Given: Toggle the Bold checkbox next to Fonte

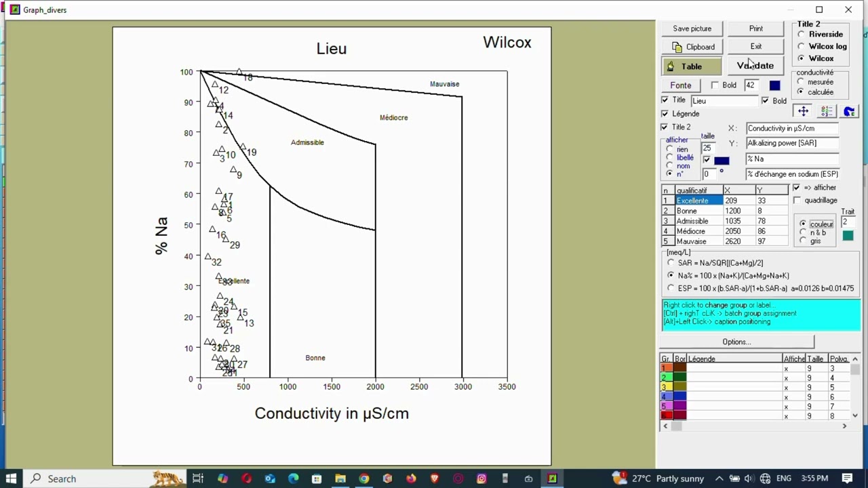Looking at the screenshot, I should (x=715, y=85).
